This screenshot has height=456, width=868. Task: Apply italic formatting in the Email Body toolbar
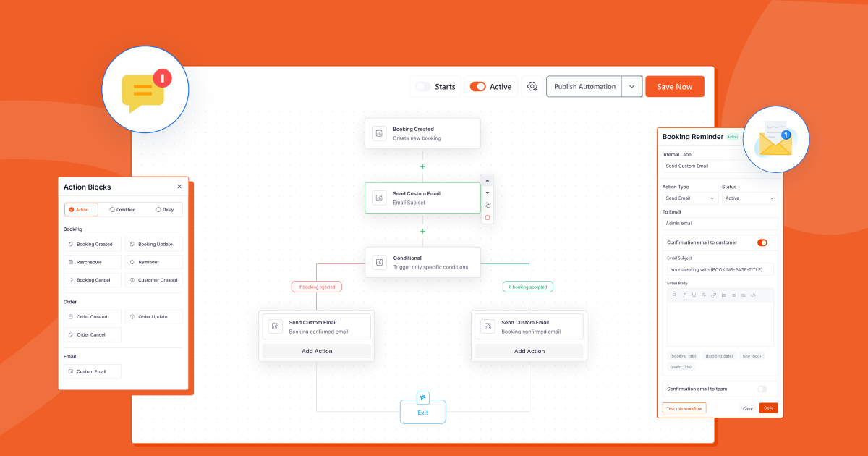pos(684,295)
